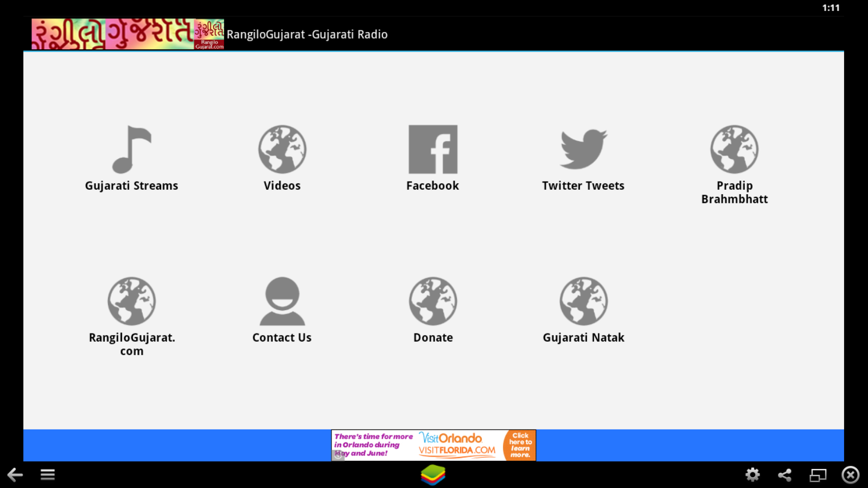Open the Visit Orlando advertisement banner
The height and width of the screenshot is (488, 868).
(x=433, y=445)
